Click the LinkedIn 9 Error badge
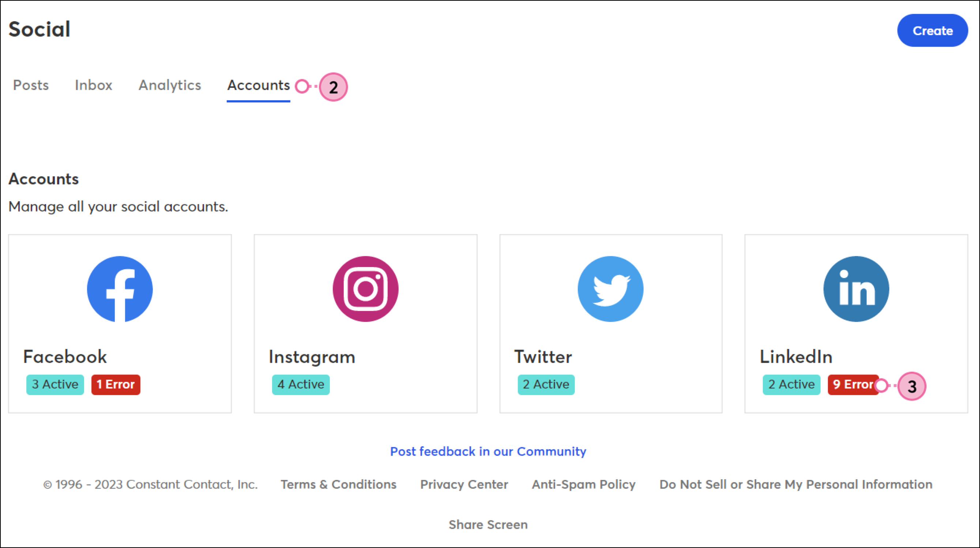This screenshot has height=548, width=980. click(x=853, y=384)
